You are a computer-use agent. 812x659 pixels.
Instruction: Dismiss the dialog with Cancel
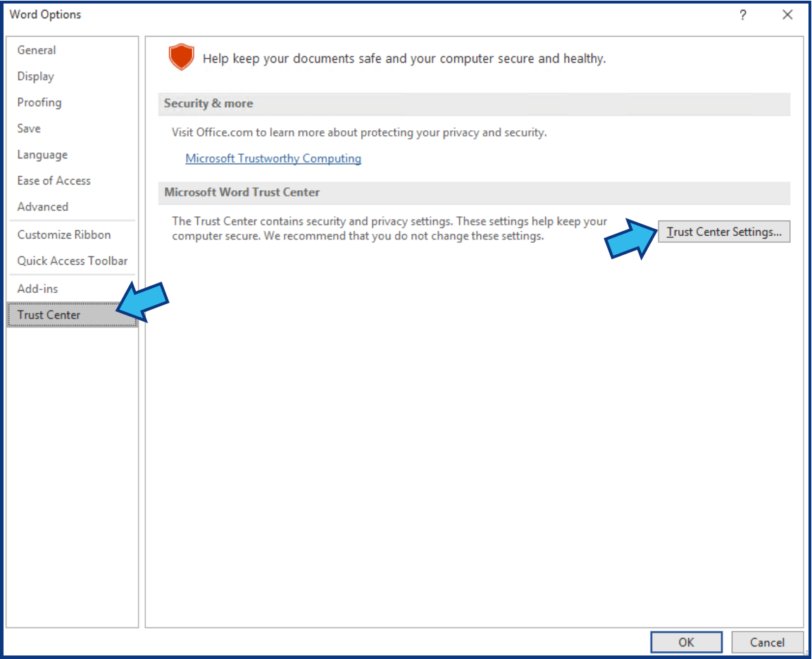[x=767, y=642]
